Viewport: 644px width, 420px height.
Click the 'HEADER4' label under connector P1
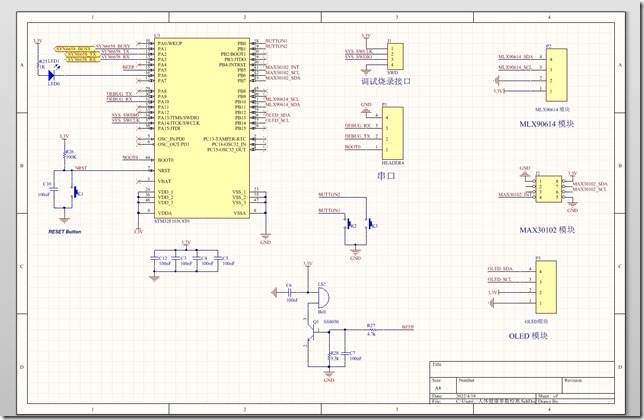(393, 163)
